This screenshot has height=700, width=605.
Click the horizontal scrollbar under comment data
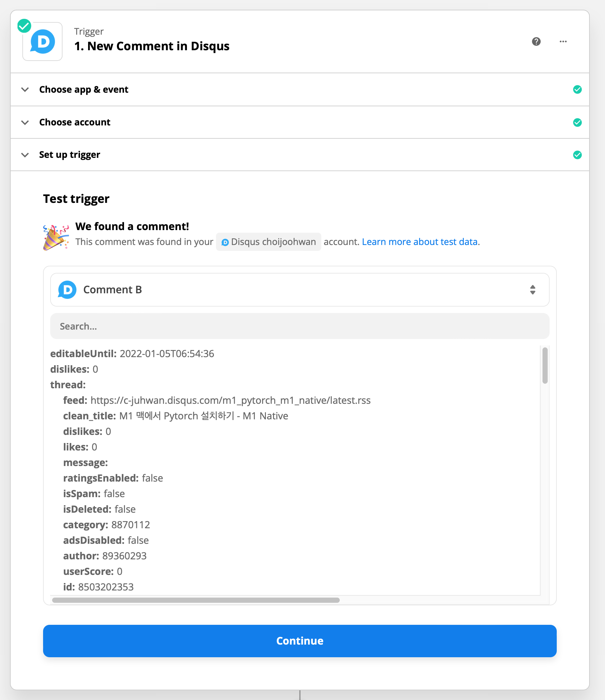(196, 600)
